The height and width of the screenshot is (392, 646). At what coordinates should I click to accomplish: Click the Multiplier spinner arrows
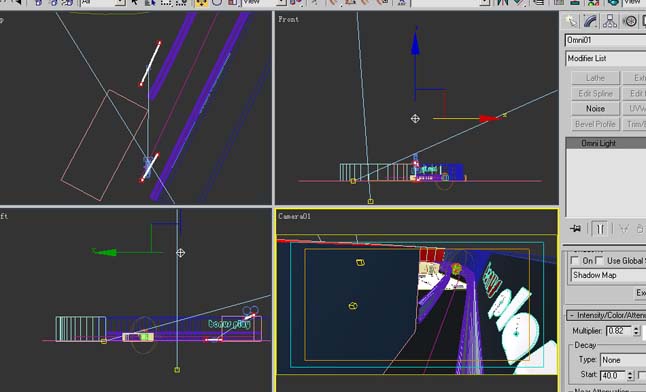(636, 331)
